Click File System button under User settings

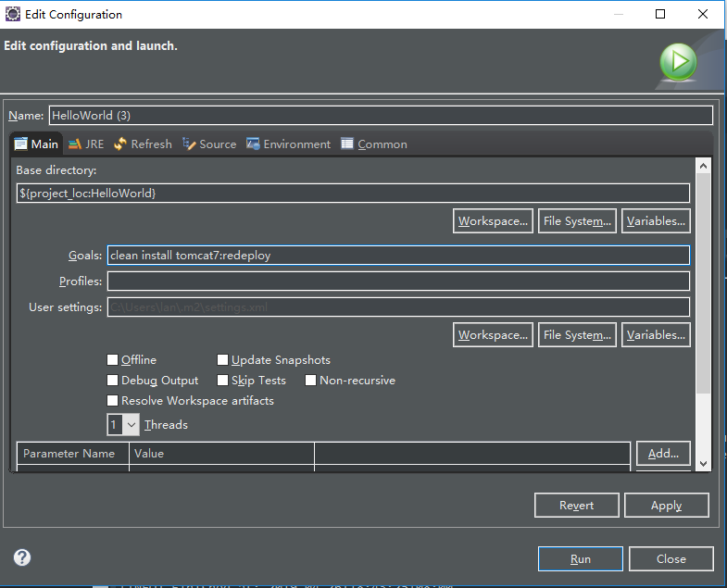[x=577, y=335]
